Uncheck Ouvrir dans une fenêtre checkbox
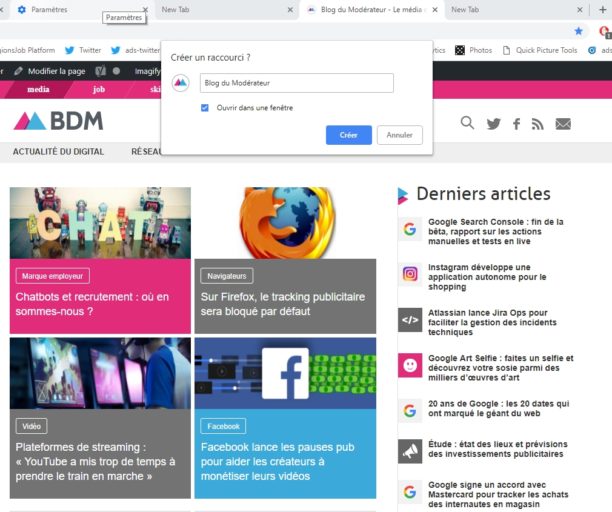 point(205,108)
